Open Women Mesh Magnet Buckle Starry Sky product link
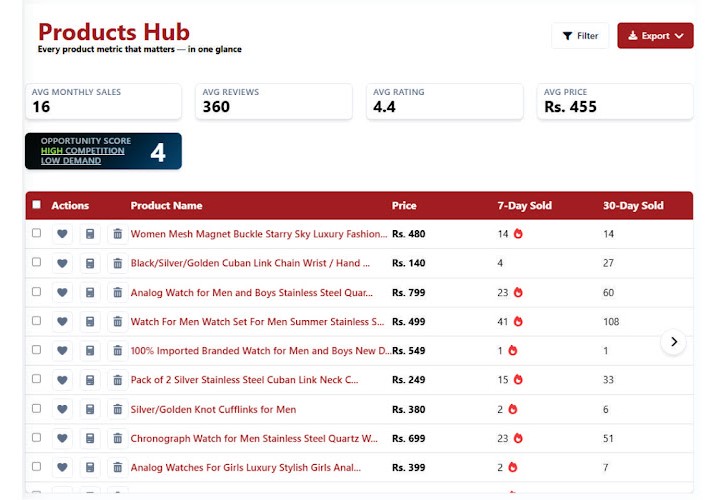722x500 pixels. [259, 234]
